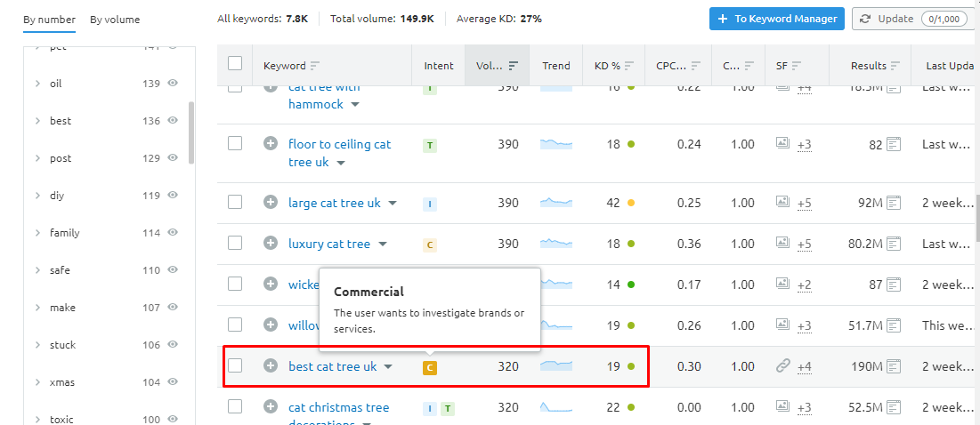This screenshot has height=425, width=980.
Task: Expand the 'oil' keyword group
Action: pyautogui.click(x=38, y=84)
